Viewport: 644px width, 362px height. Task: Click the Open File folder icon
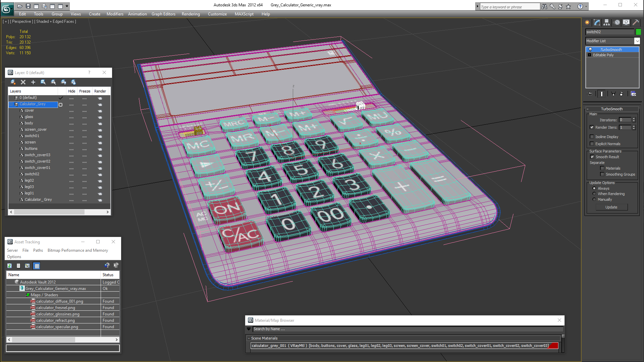(x=20, y=6)
